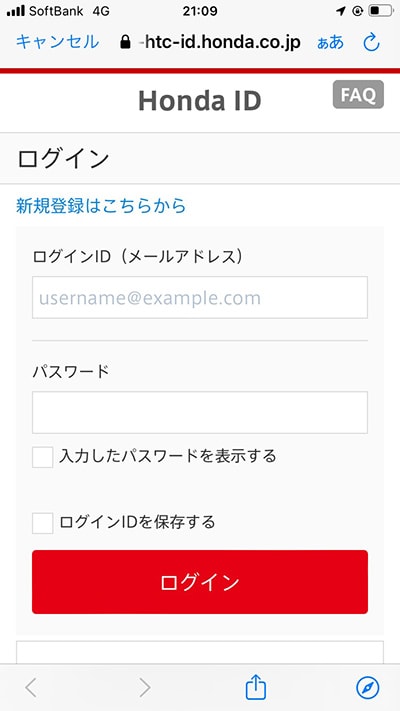Viewport: 400px width, 711px height.
Task: Tap the compass open-in-Safari icon
Action: click(368, 688)
